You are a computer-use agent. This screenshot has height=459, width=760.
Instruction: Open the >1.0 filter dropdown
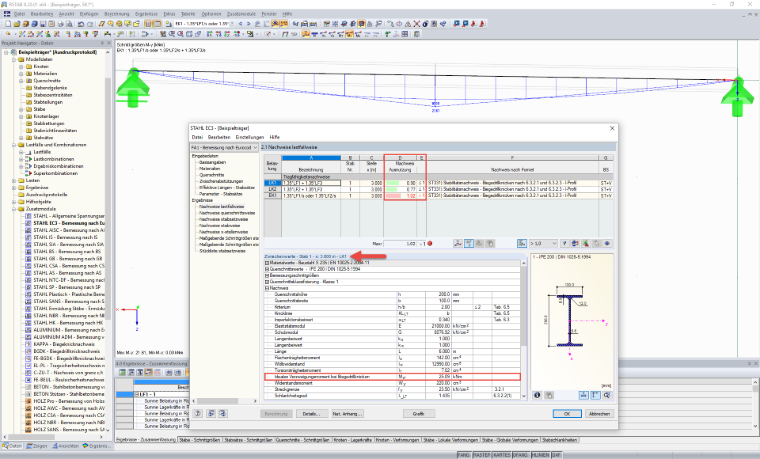tap(543, 243)
